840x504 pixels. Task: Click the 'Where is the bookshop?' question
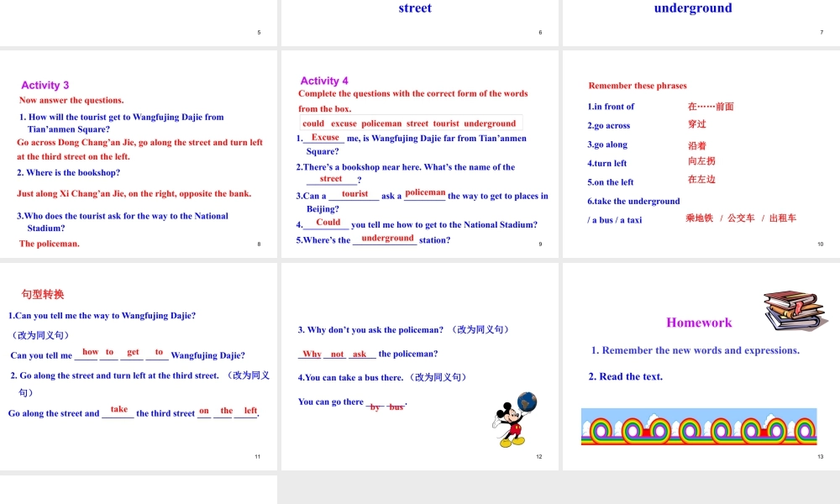click(x=69, y=173)
